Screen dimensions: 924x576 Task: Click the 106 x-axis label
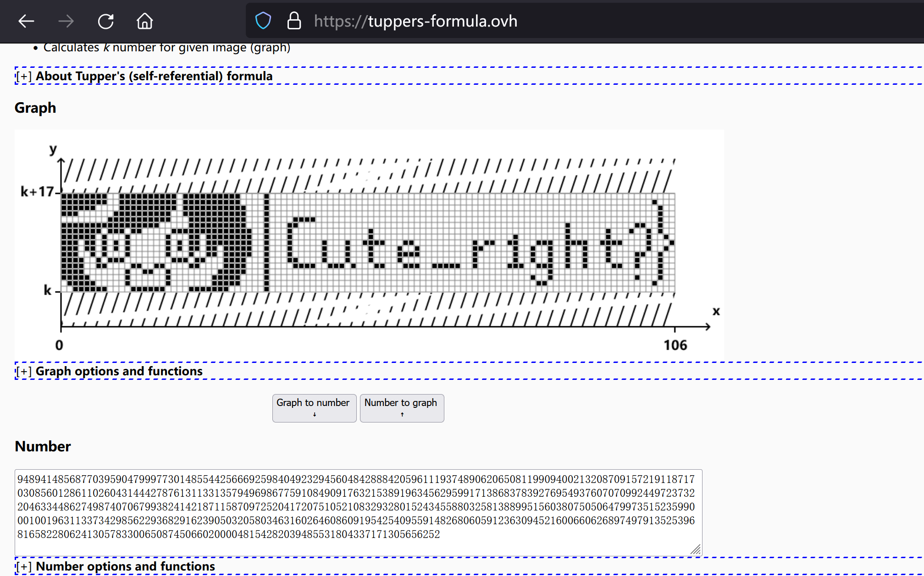click(x=675, y=345)
